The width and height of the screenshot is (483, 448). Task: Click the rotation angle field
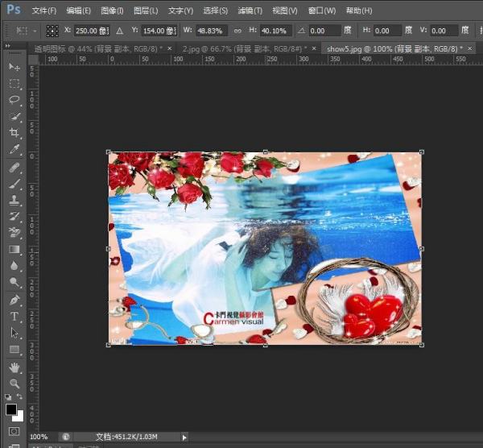pos(324,31)
